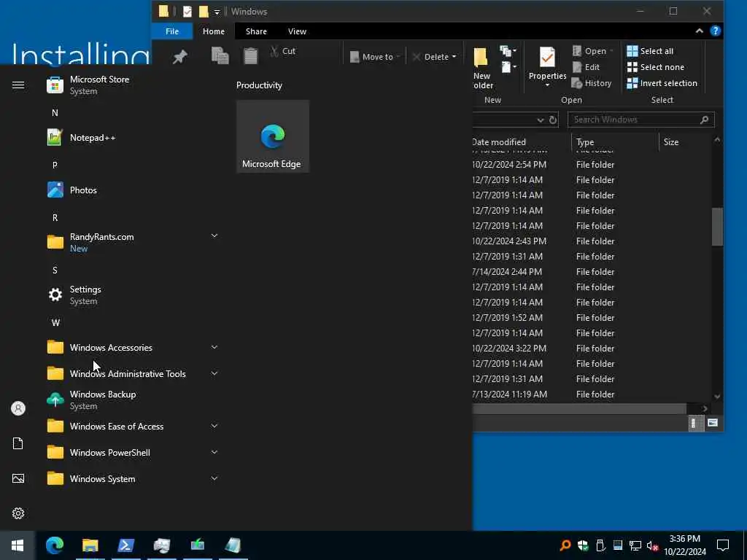Open the Delete dropdown
The image size is (747, 560).
point(435,57)
